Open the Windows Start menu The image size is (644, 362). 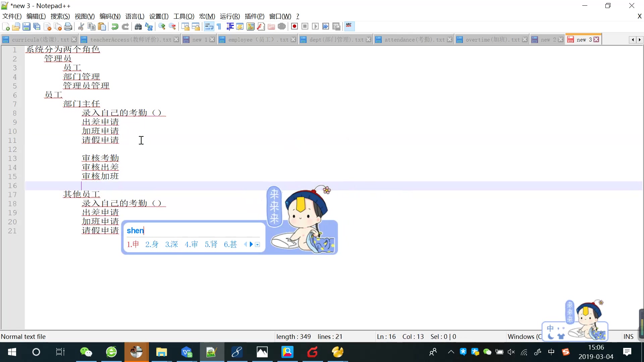coord(12,352)
